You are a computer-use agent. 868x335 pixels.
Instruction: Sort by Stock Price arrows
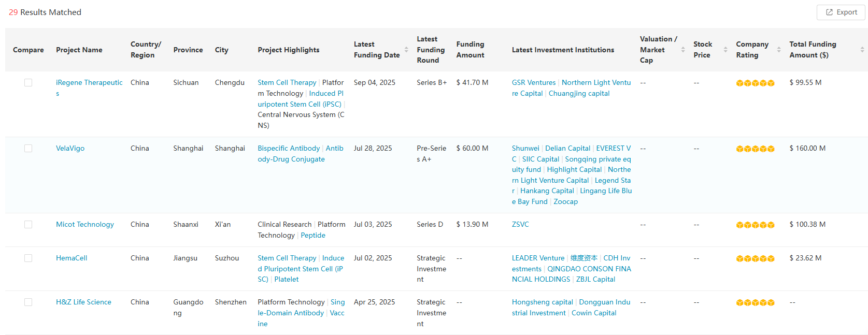725,50
